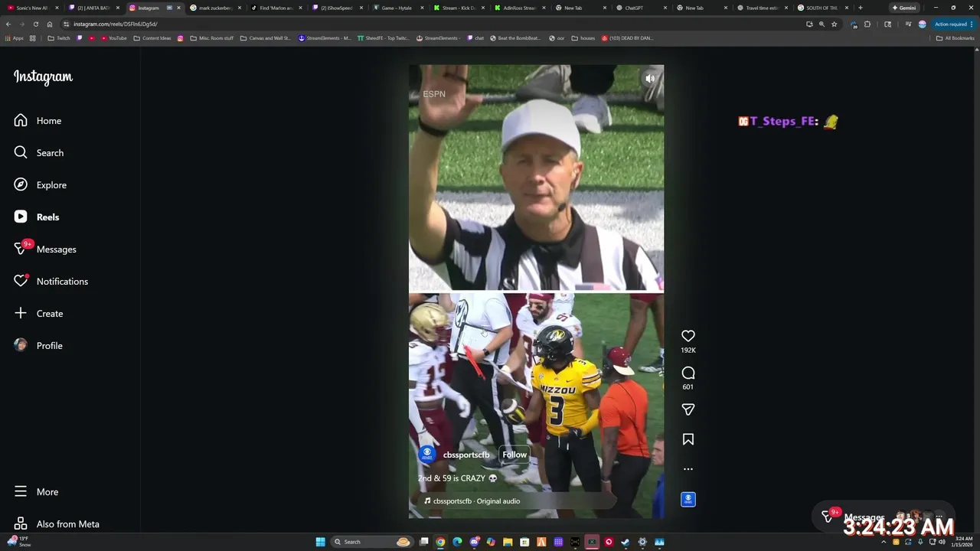Open weather widget showing 13°F Snow
This screenshot has width=980, height=551.
(19, 542)
